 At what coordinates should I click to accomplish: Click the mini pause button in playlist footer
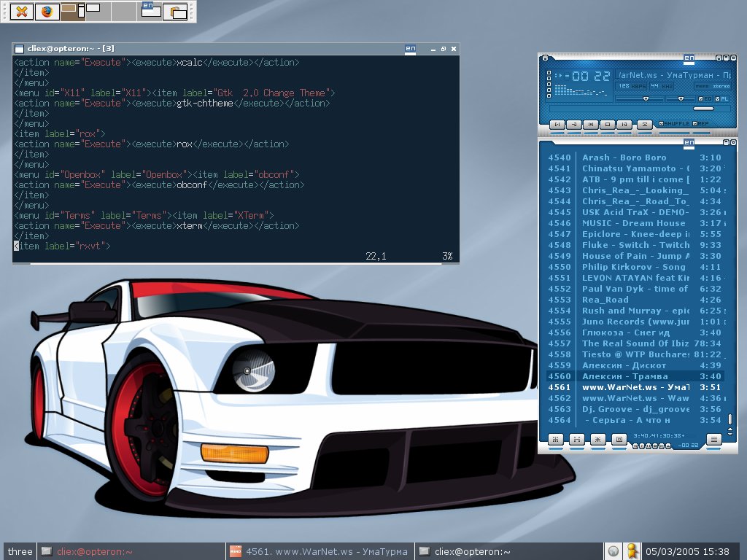tap(649, 446)
